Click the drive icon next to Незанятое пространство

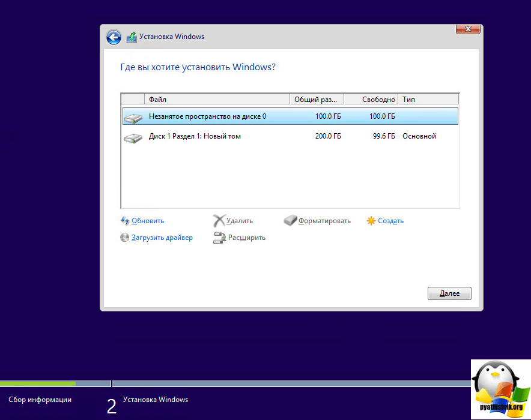coord(133,116)
